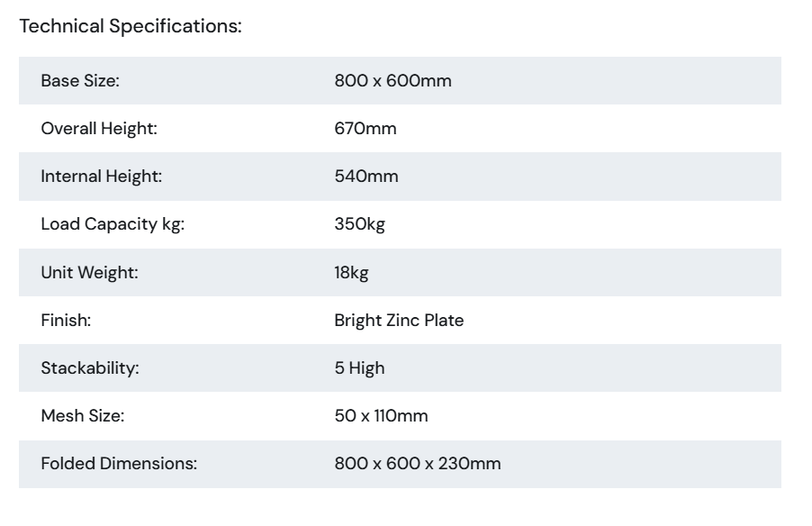Click the 5 High stackability value

click(x=360, y=368)
